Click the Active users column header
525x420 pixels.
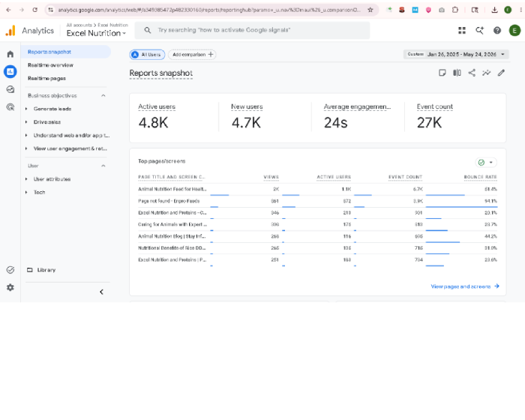334,177
